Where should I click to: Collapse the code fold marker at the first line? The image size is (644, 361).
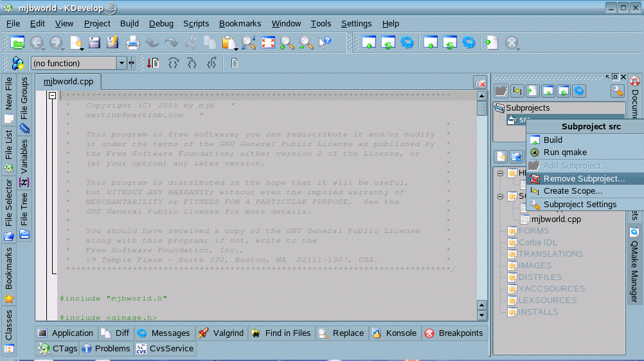pyautogui.click(x=53, y=96)
